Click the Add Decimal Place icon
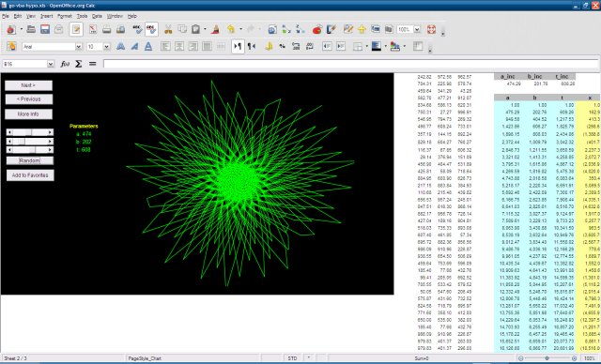Screen dimensions: 601x364 (296, 46)
